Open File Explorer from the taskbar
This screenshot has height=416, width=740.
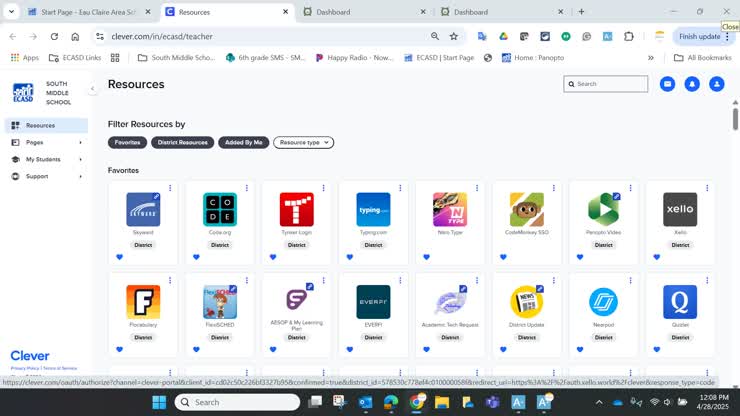(442, 402)
